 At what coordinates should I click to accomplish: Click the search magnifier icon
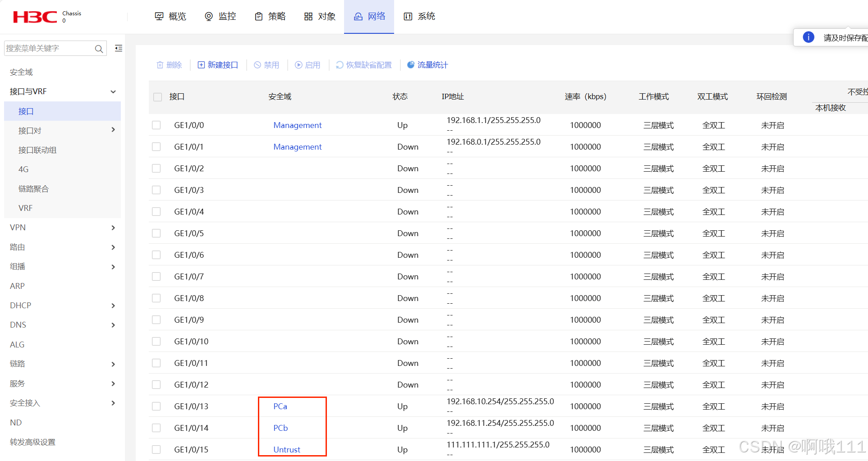pyautogui.click(x=99, y=48)
